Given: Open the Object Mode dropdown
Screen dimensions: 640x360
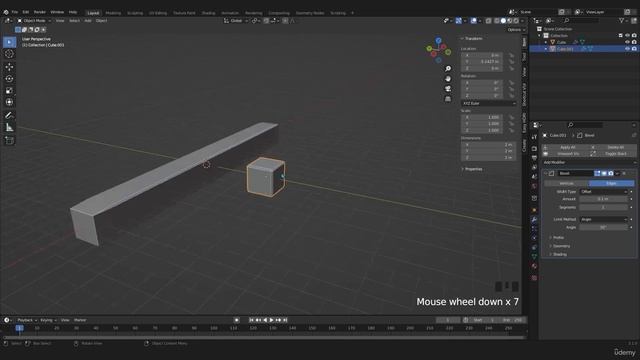Looking at the screenshot, I should (x=34, y=21).
